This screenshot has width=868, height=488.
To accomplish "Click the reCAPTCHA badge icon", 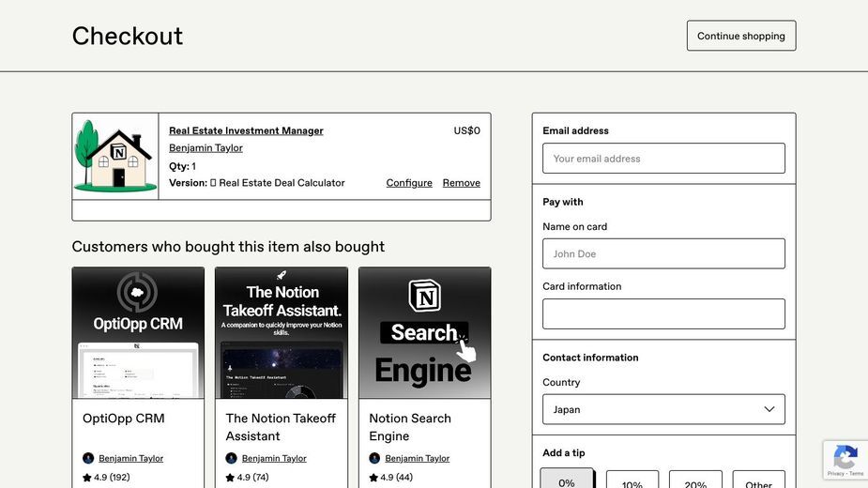I will tap(845, 457).
